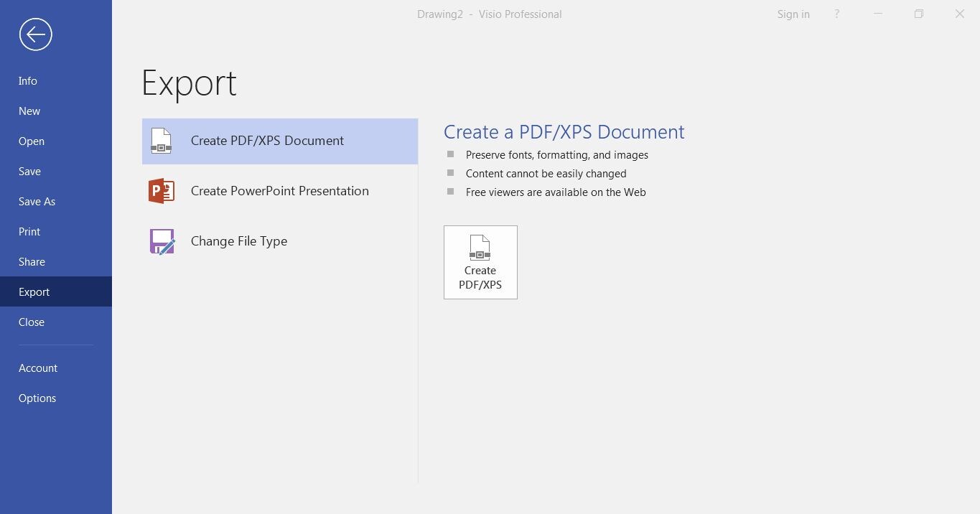Click the PowerPoint P icon
The height and width of the screenshot is (514, 980).
click(x=161, y=191)
